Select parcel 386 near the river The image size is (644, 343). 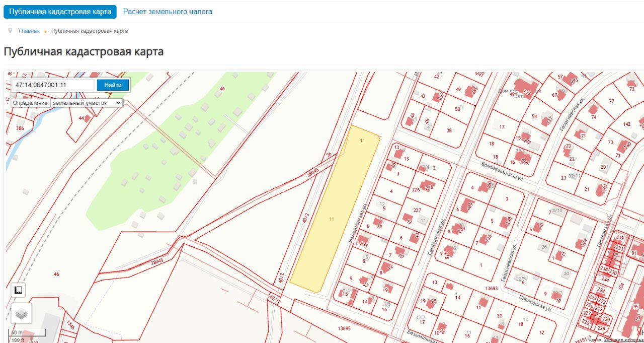(x=20, y=128)
